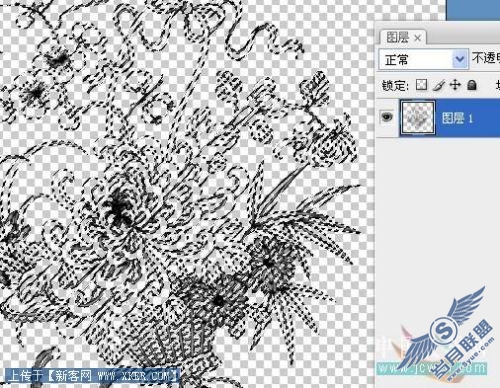Close the 图层 panel tab

418,38
